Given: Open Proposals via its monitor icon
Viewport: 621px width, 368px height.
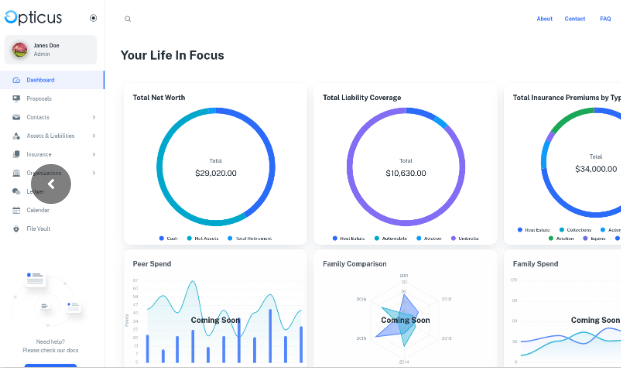Looking at the screenshot, I should tap(16, 99).
